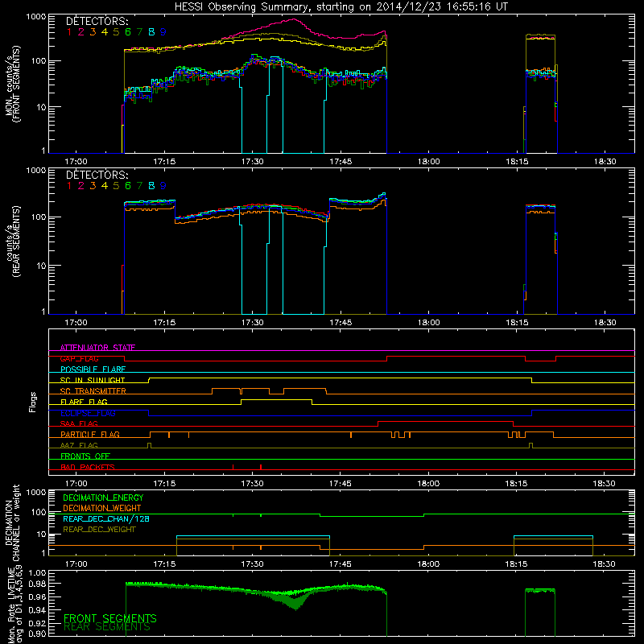644x644 pixels.
Task: Click the SAA_FLAG label
Action: click(x=79, y=423)
